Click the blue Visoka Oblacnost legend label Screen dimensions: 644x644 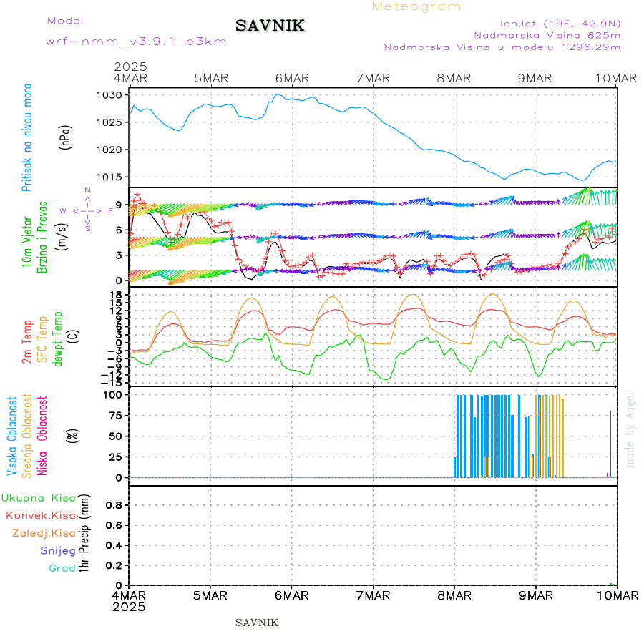pos(12,435)
